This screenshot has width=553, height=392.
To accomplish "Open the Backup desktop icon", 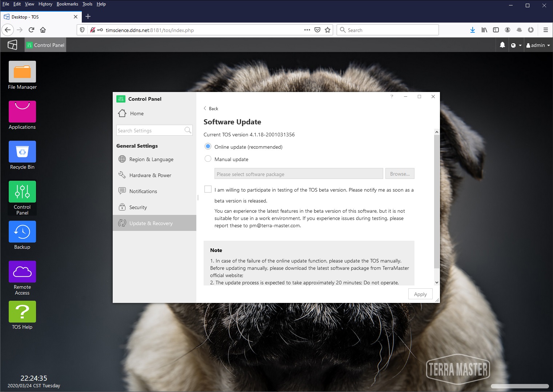I will pos(22,232).
